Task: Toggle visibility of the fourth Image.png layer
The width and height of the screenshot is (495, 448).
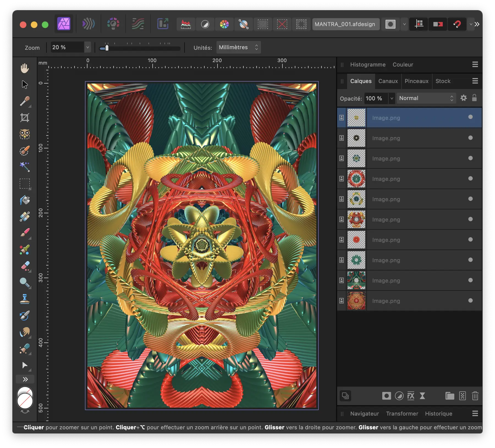Action: 471,178
